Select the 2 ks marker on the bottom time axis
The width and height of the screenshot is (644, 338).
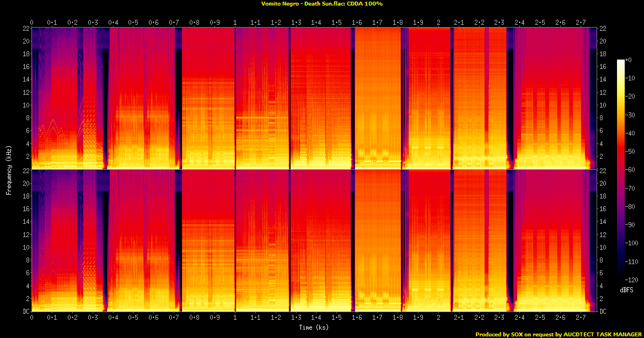coord(438,318)
